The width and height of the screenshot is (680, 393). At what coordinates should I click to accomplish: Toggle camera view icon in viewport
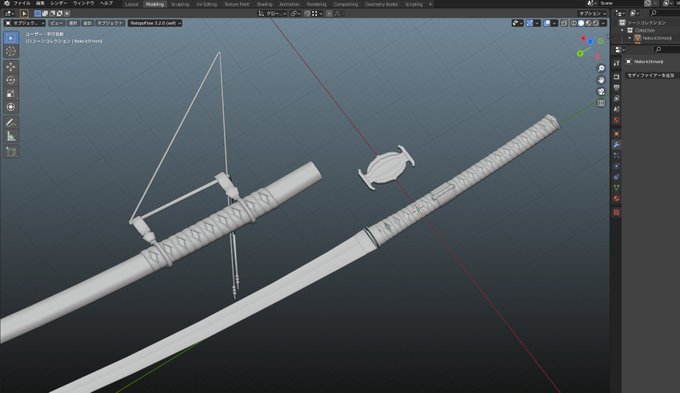tap(601, 91)
